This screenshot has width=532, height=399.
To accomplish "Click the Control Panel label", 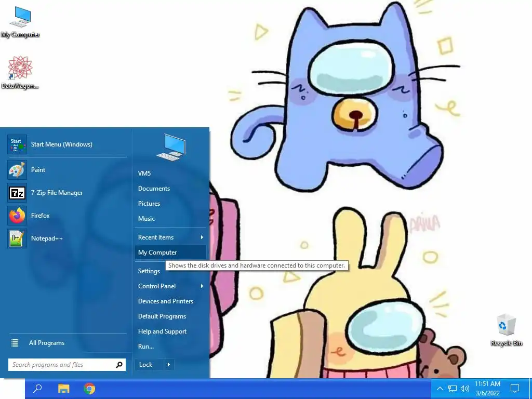I will (157, 286).
